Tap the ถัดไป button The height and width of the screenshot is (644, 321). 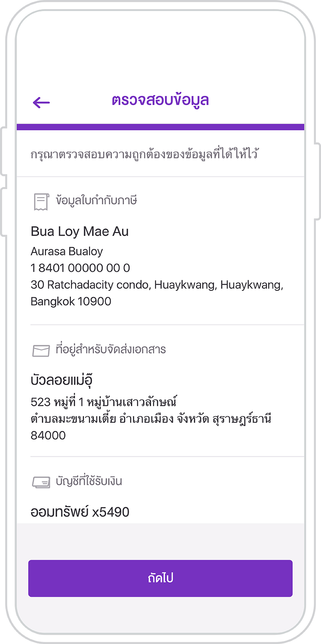[x=160, y=578]
